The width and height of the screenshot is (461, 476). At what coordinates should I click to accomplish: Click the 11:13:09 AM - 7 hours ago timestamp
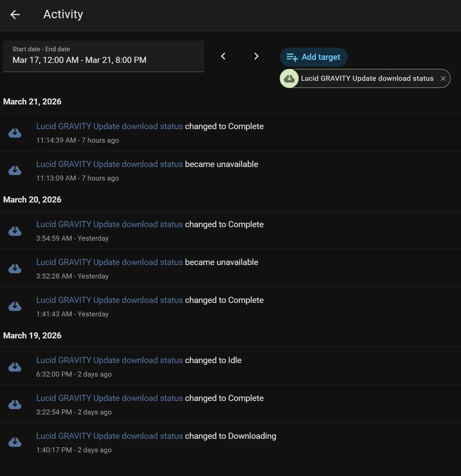coord(77,178)
